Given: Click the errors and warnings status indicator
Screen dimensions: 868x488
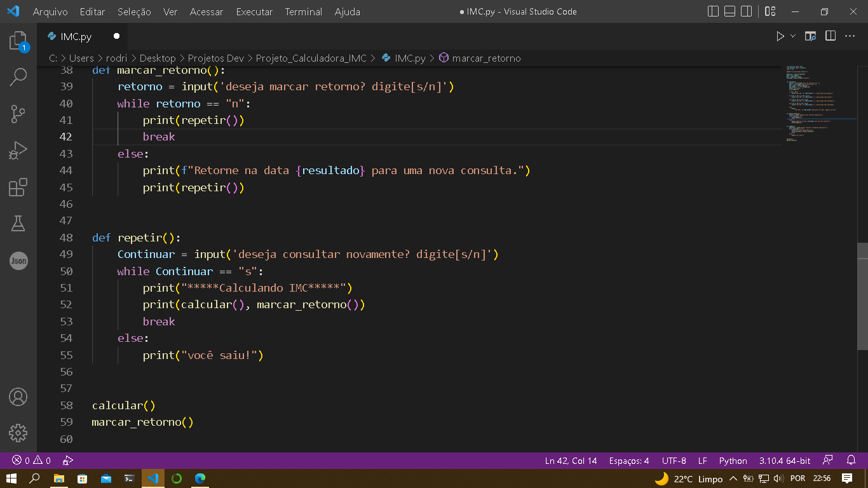Looking at the screenshot, I should 31,461.
